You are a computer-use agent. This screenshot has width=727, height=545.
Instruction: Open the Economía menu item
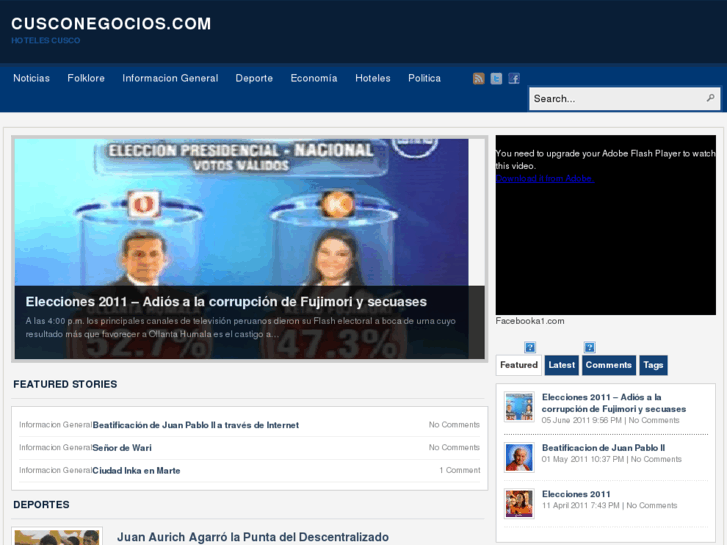tap(314, 78)
